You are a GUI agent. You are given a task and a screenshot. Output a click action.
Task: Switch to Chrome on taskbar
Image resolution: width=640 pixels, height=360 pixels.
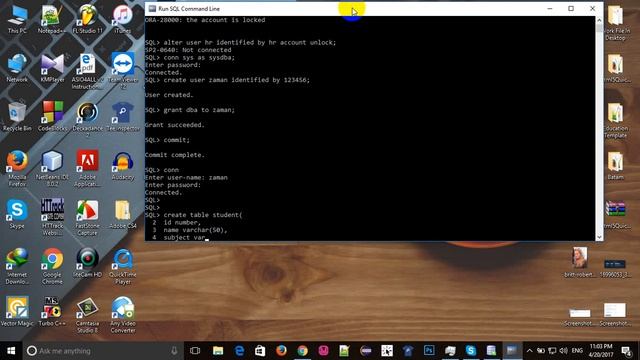click(302, 351)
